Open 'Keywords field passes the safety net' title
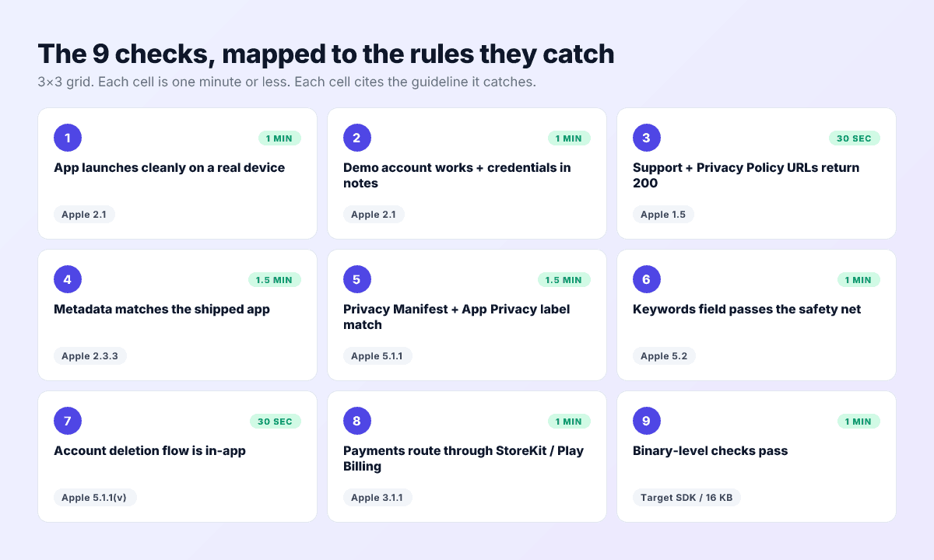Screen dimensions: 934x560 (746, 310)
